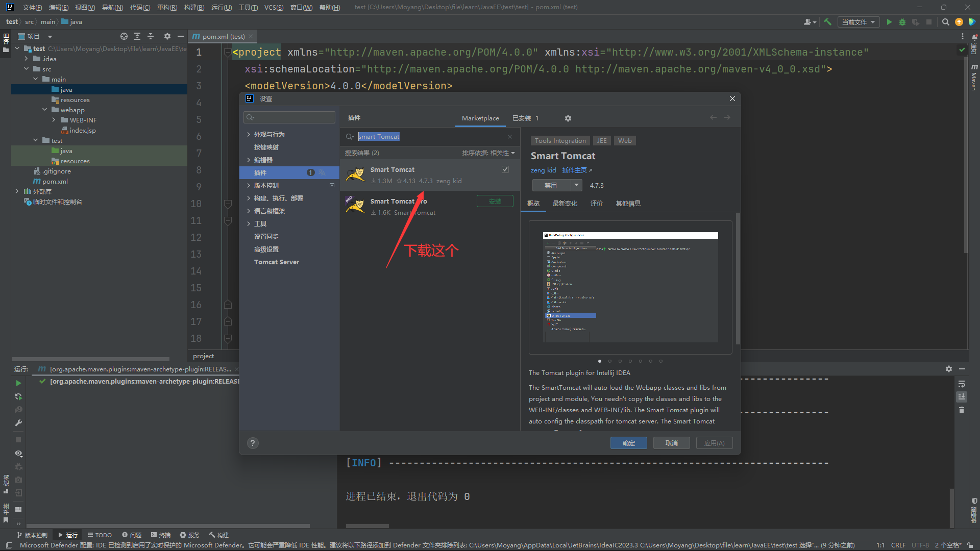Collapse all in project panel toolbar
The image size is (980, 551).
click(x=151, y=36)
